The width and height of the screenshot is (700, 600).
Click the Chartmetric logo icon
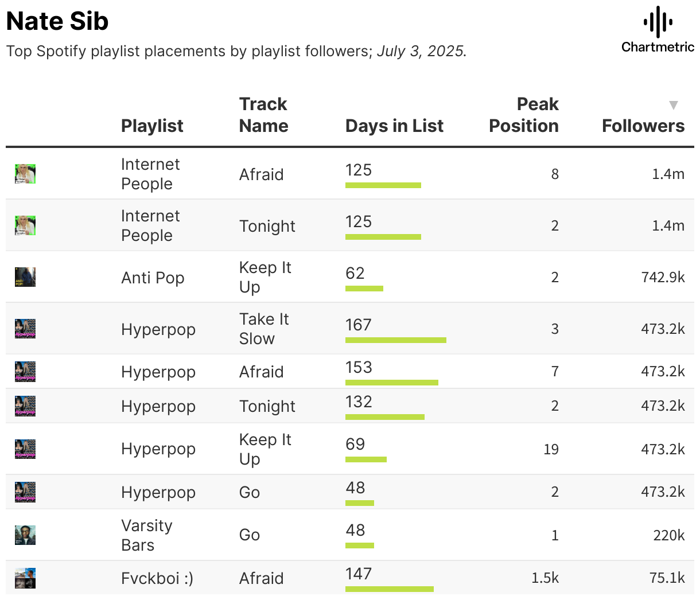point(658,22)
